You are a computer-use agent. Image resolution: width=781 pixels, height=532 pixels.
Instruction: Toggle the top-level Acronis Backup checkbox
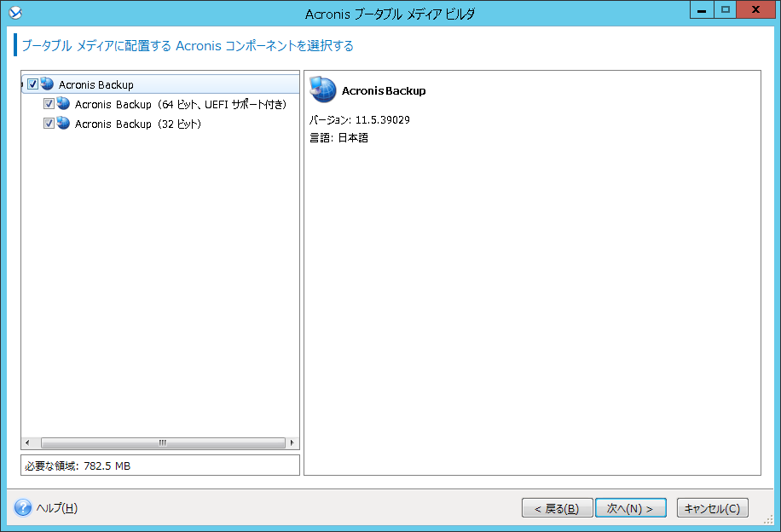33,84
